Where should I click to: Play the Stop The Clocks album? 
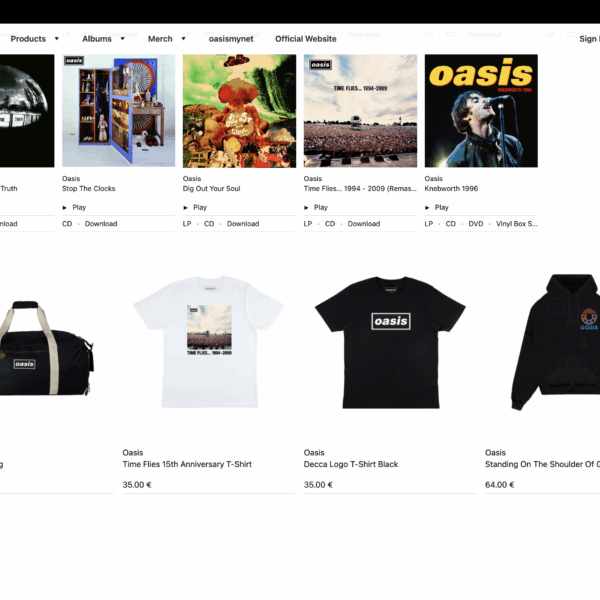tap(75, 207)
